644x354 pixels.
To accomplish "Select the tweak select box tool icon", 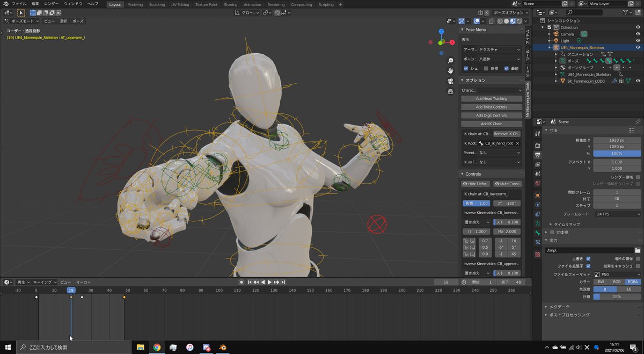I will pos(21,12).
